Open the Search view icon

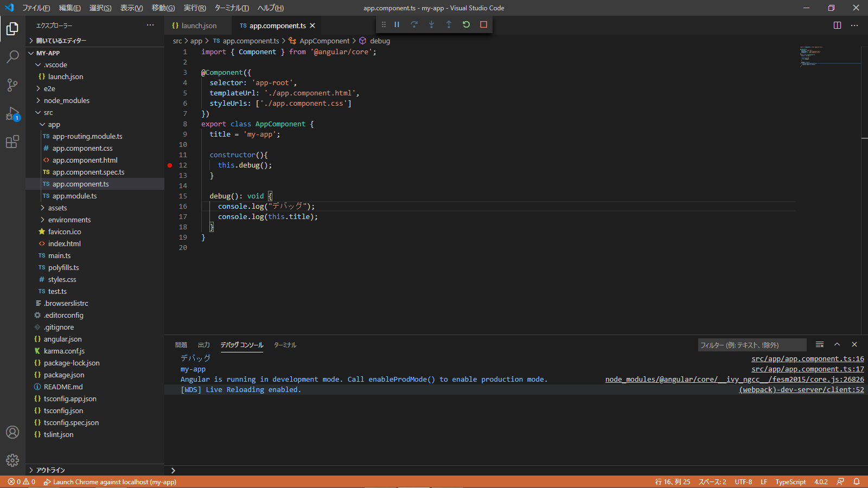click(x=12, y=57)
